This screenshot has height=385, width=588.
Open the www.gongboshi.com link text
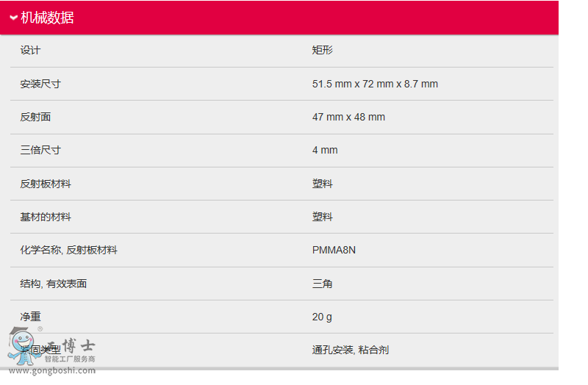click(51, 370)
